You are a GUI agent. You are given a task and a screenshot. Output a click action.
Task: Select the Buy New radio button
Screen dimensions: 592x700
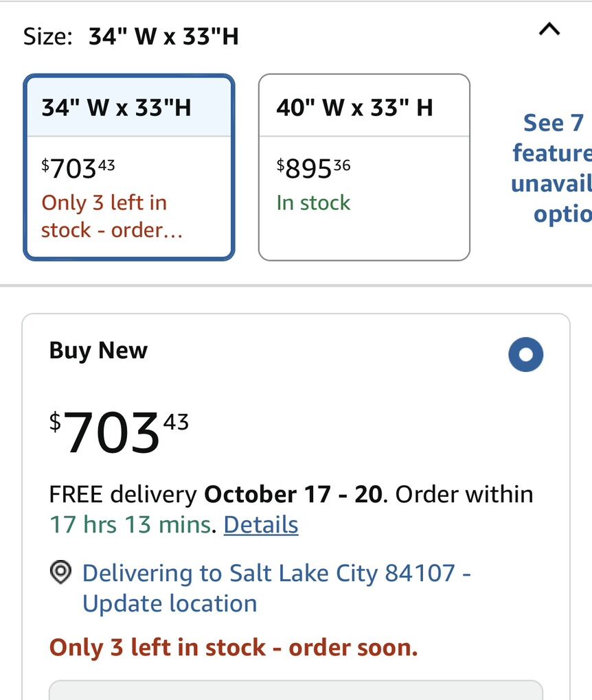[525, 355]
